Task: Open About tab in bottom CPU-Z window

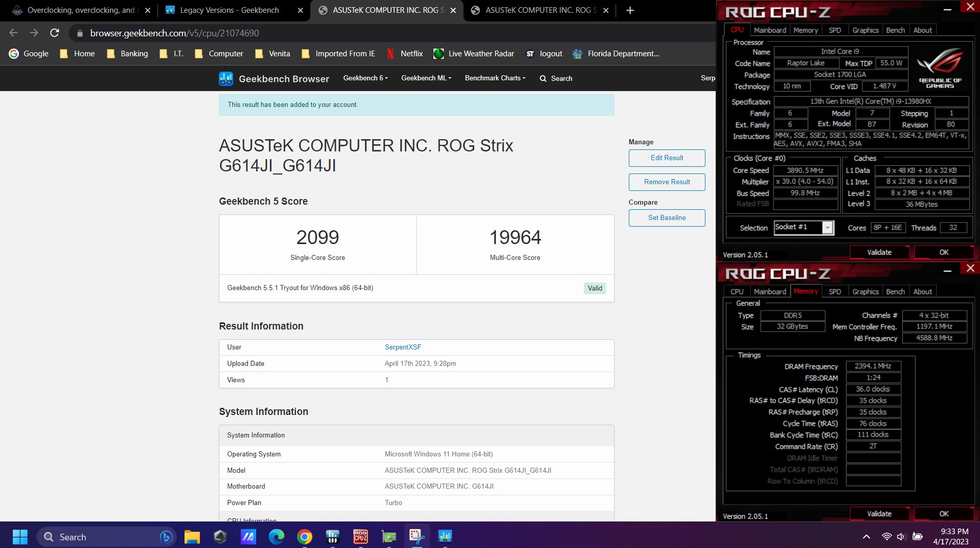Action: (x=923, y=292)
